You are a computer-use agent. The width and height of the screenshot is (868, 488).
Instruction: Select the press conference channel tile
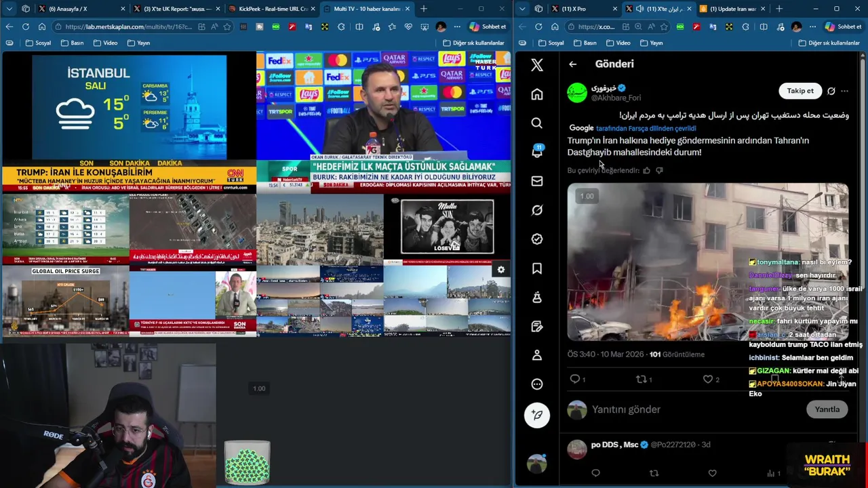(384, 122)
